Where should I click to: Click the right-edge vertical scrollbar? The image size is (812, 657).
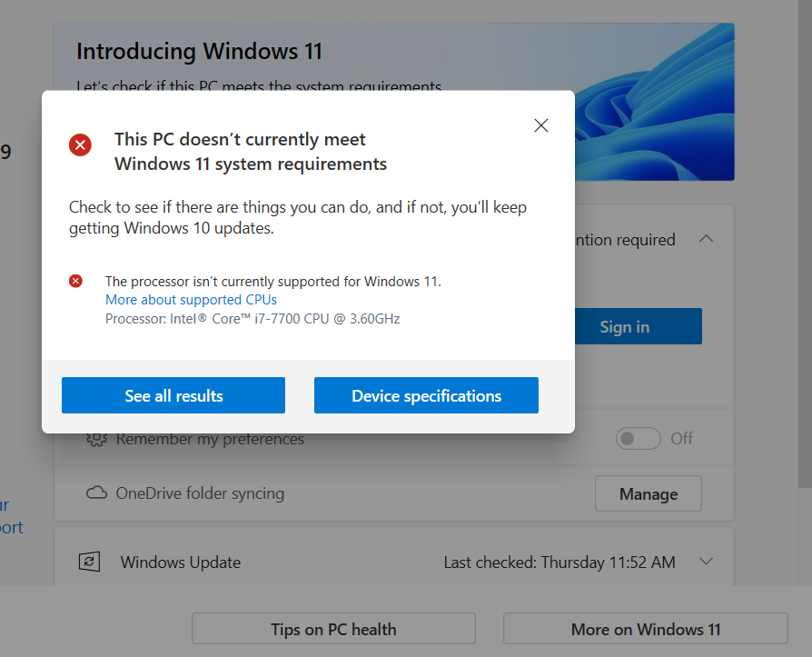pyautogui.click(x=805, y=244)
